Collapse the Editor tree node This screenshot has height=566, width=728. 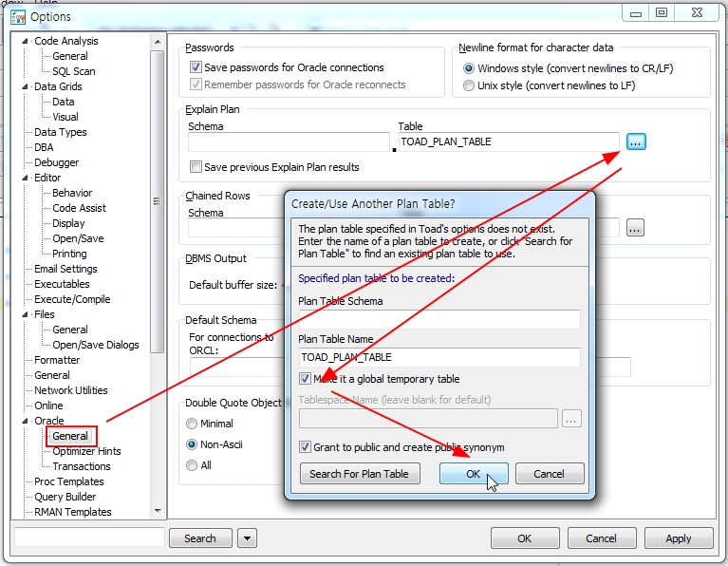pyautogui.click(x=26, y=178)
